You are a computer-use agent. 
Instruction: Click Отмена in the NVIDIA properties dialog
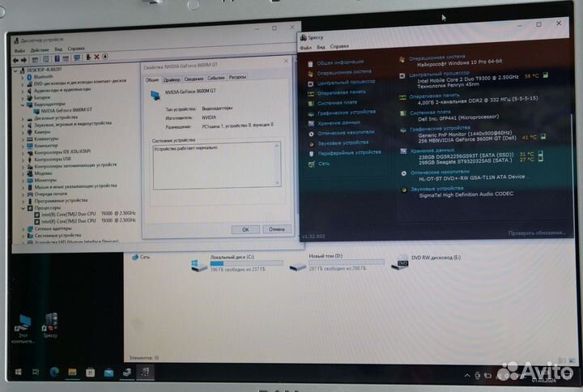(277, 229)
